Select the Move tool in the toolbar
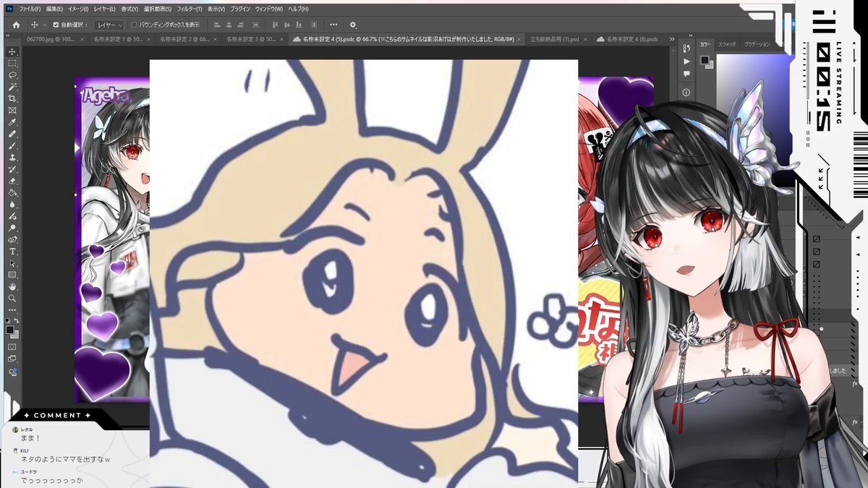The image size is (868, 488). 12,52
